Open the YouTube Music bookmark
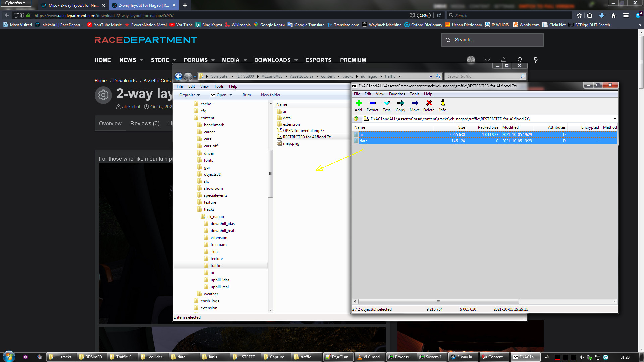 coord(104,25)
